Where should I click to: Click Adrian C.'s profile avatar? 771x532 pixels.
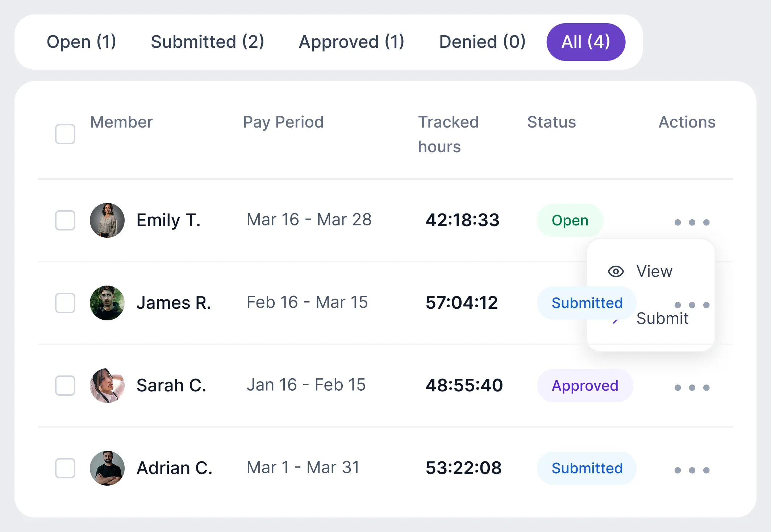pos(107,468)
